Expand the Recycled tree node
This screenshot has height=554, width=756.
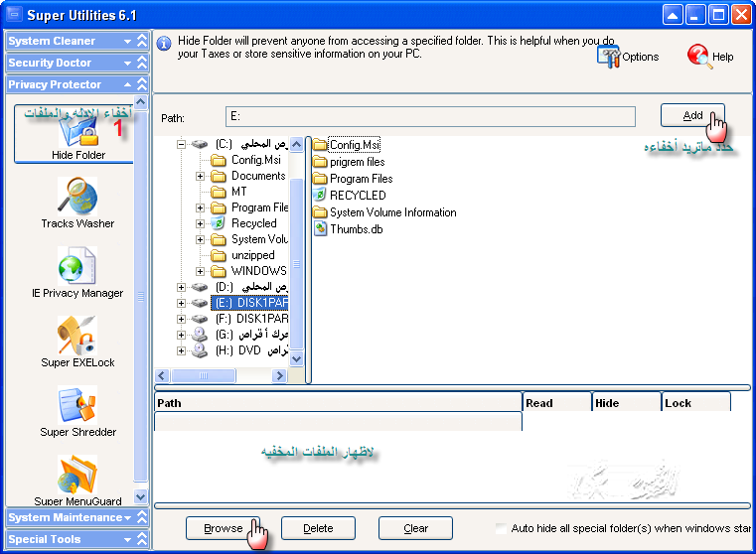[x=200, y=223]
